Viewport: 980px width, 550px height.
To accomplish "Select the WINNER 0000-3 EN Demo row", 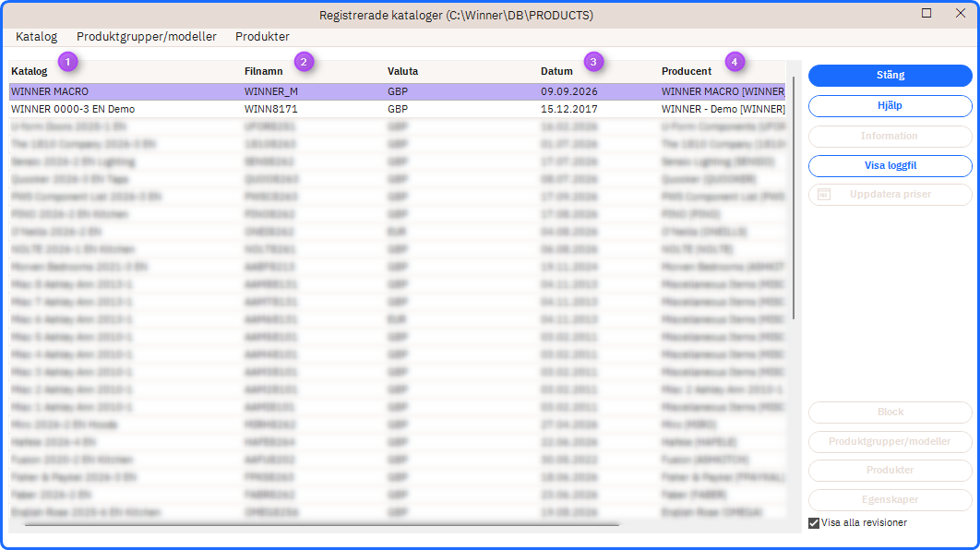I will pyautogui.click(x=397, y=109).
